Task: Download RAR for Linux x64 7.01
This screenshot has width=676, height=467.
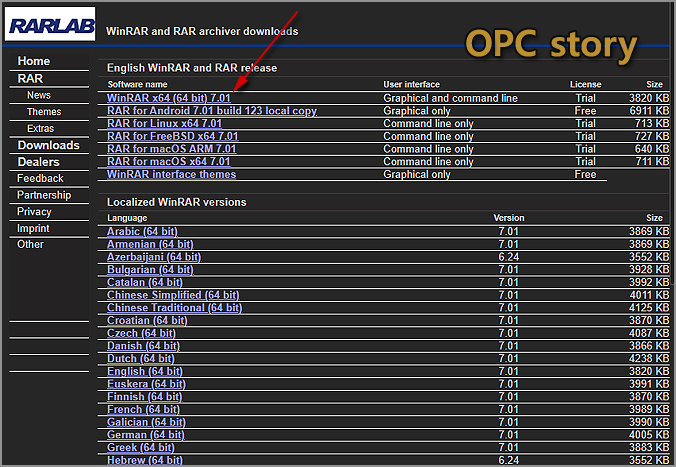Action: pos(164,123)
